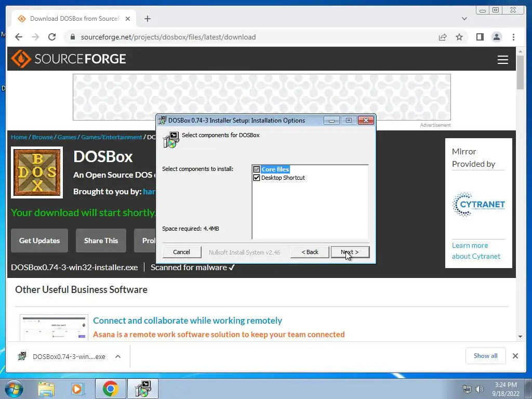Reload the SourceForge page

tap(52, 37)
